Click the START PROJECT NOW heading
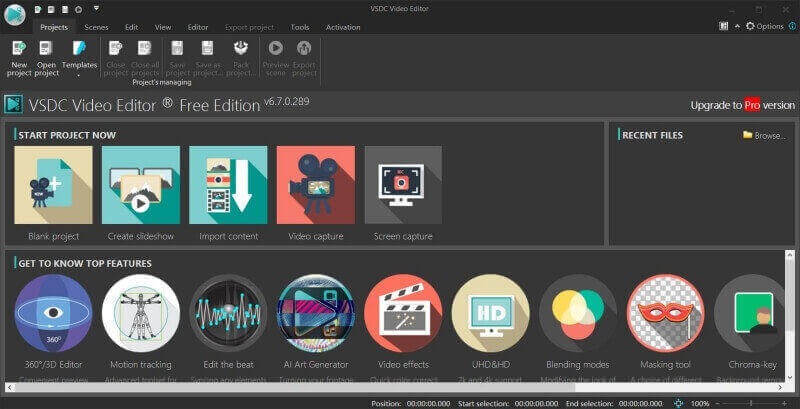The image size is (800, 409). [67, 135]
